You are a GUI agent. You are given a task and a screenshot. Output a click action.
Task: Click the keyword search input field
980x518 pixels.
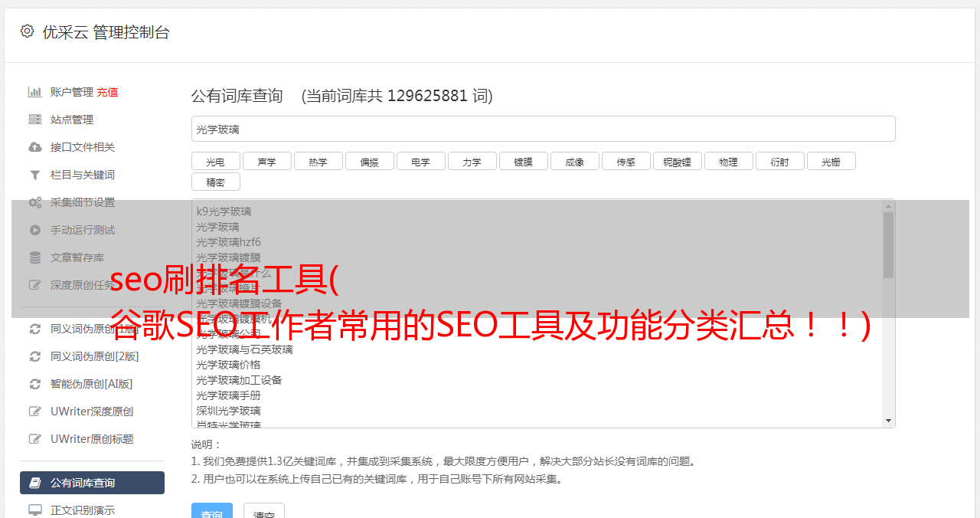(543, 129)
